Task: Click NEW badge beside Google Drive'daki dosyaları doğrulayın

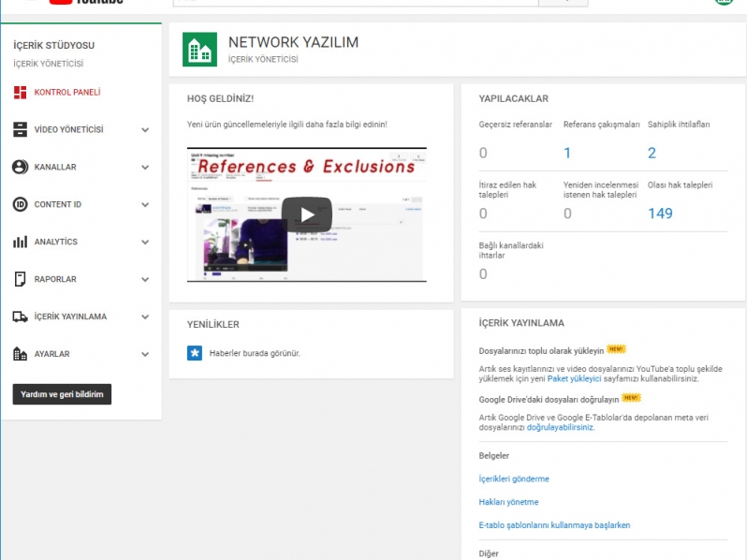Action: [631, 397]
